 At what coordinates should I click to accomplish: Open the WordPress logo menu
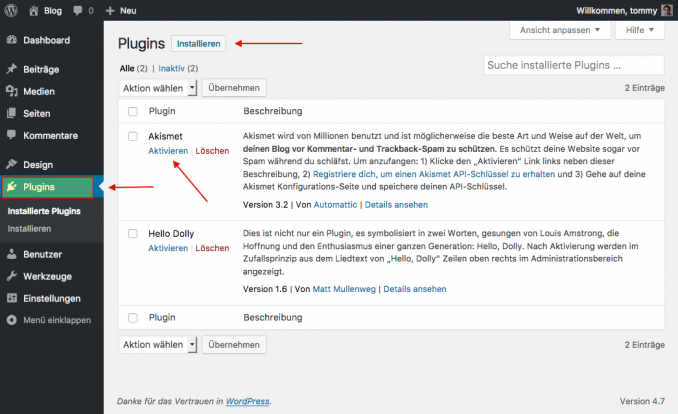(11, 10)
